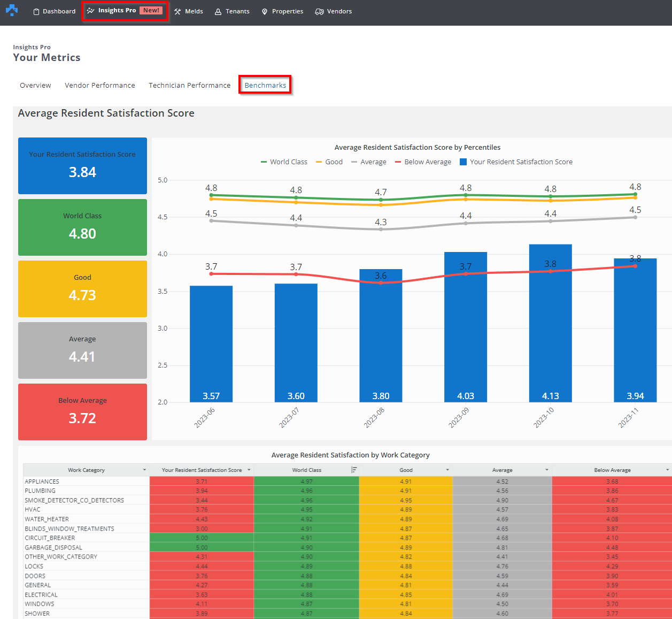Toggle World Class series in chart legend
Screen dimensions: 672x619
click(x=284, y=162)
